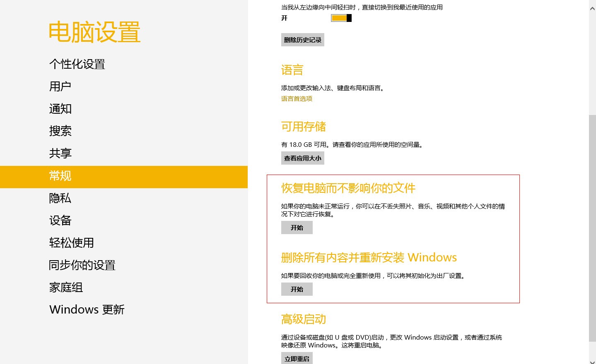Switch to the 用户 section
This screenshot has height=364, width=596.
60,86
